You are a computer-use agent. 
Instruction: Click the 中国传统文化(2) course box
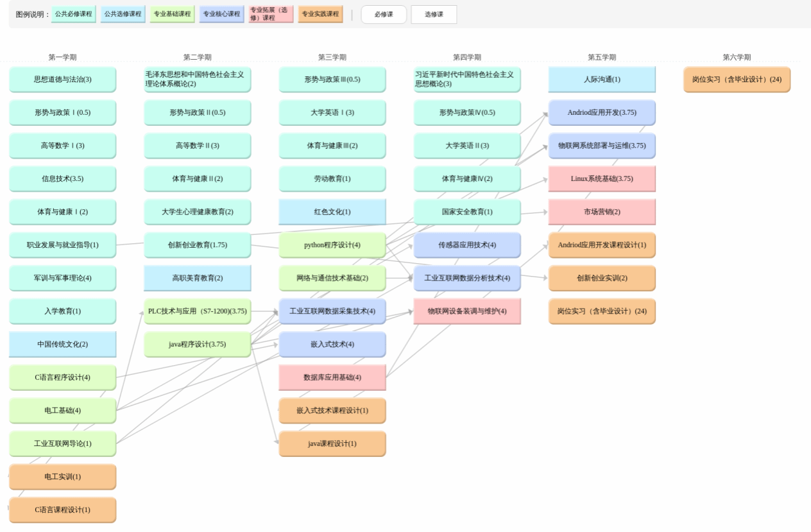[x=62, y=345]
